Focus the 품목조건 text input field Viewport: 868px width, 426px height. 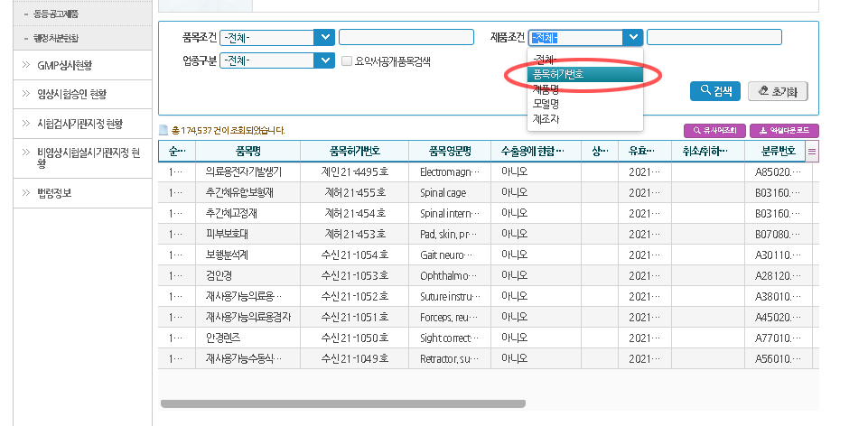[x=406, y=37]
